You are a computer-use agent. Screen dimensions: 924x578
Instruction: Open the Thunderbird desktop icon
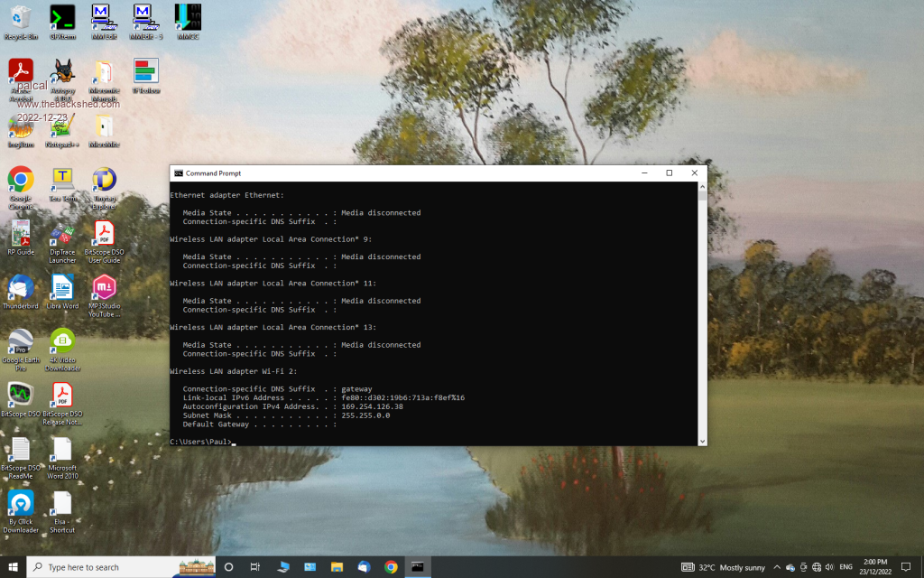point(20,287)
